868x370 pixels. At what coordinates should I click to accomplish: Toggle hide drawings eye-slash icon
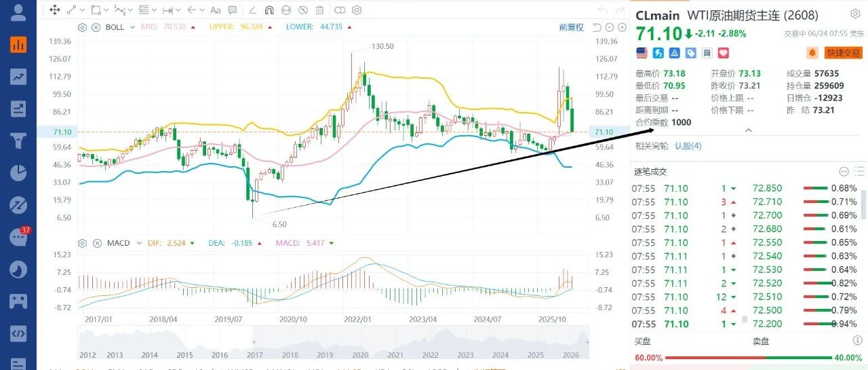(303, 10)
